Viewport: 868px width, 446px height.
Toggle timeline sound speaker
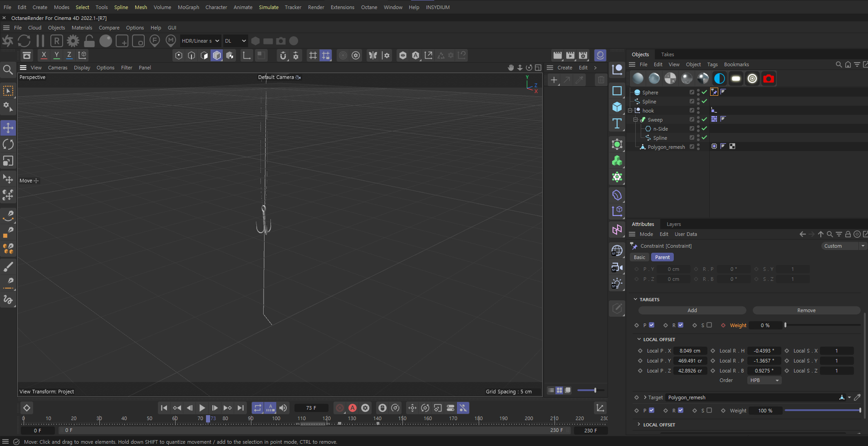[283, 408]
